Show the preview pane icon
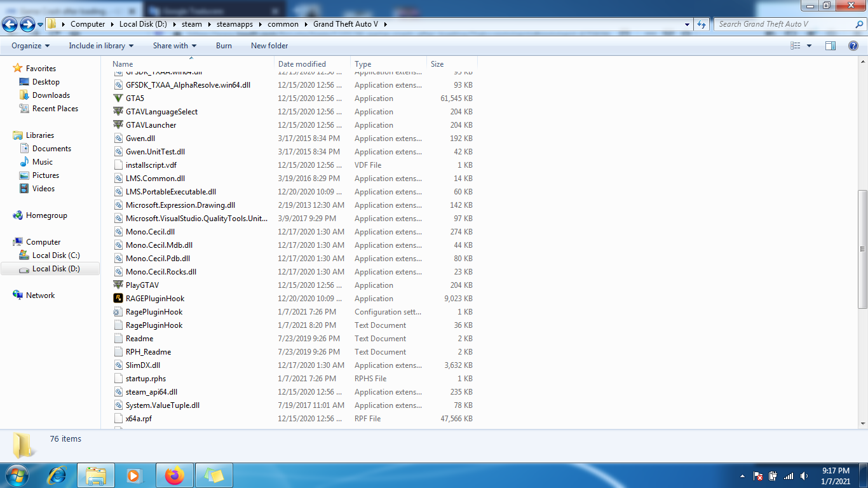 coord(831,46)
